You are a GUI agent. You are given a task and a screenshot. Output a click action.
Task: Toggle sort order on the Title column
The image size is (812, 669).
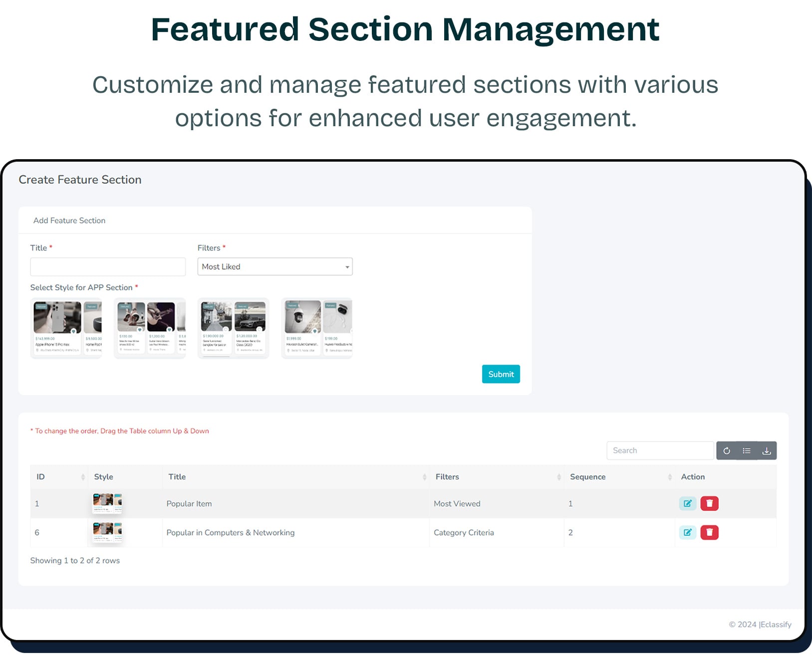[x=424, y=477]
